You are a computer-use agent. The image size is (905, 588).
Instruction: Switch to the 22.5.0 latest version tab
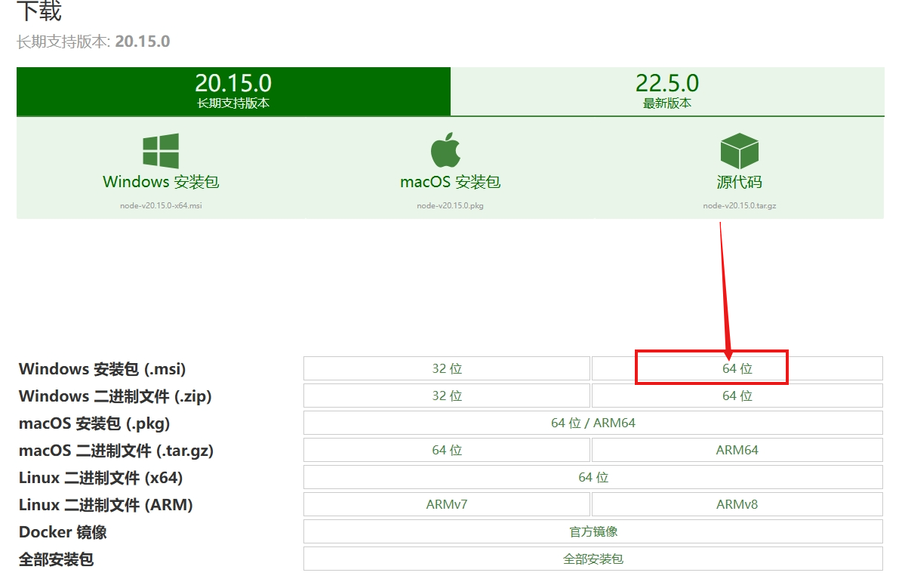(666, 91)
